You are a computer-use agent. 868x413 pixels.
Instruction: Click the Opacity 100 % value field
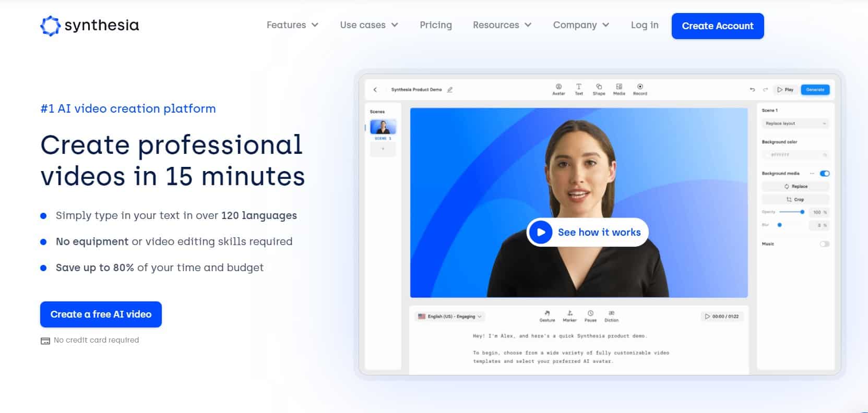point(819,212)
